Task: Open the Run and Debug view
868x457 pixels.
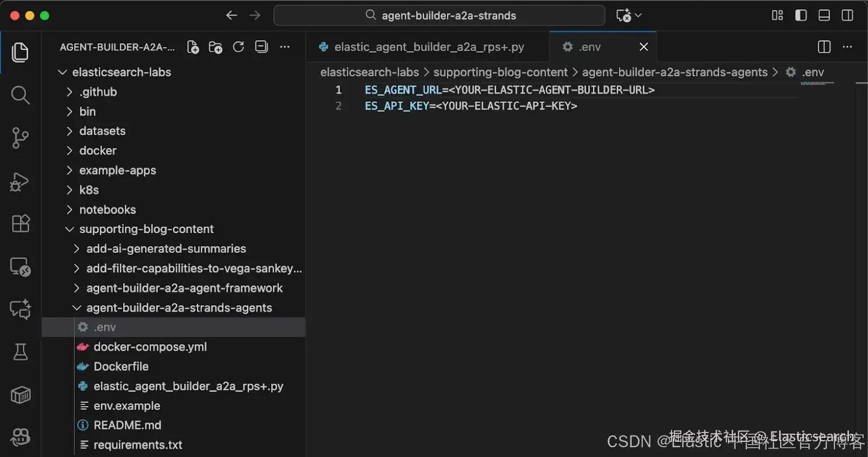Action: tap(20, 182)
